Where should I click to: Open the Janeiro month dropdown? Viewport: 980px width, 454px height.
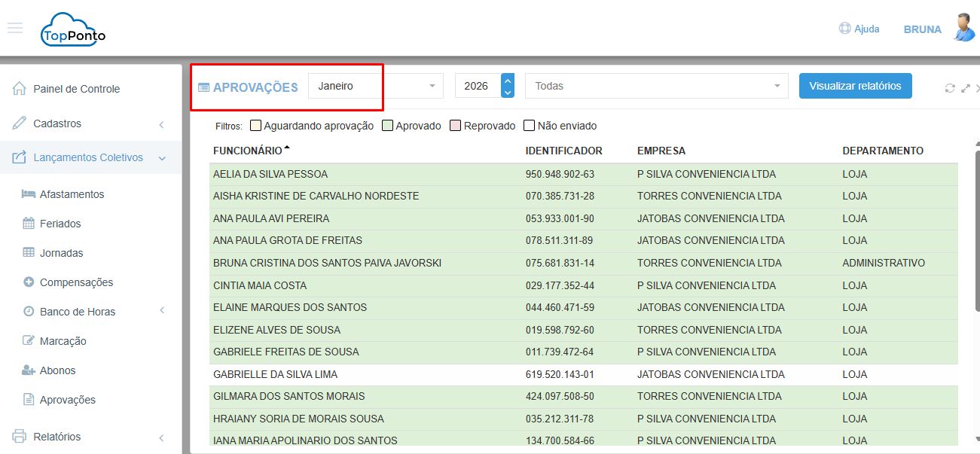pos(376,86)
